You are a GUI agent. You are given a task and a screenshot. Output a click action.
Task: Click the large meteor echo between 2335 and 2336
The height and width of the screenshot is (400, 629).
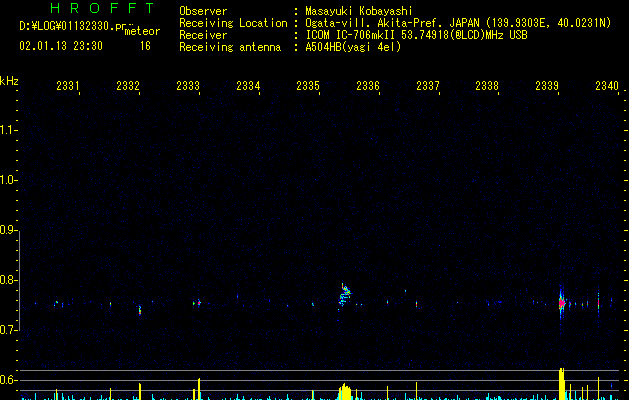(344, 296)
